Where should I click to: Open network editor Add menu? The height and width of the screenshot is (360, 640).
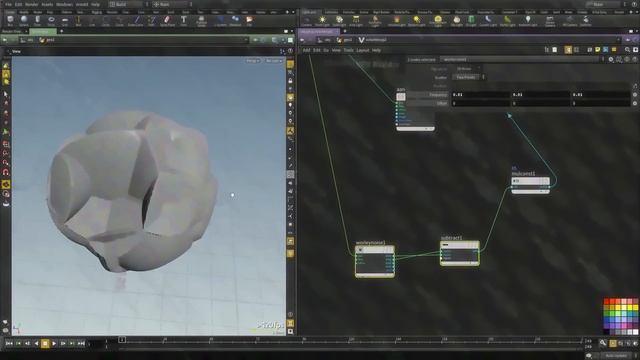(x=306, y=50)
